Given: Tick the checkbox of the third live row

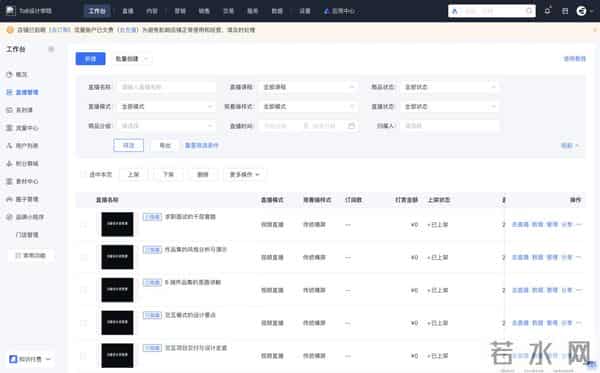Looking at the screenshot, I should 83,290.
